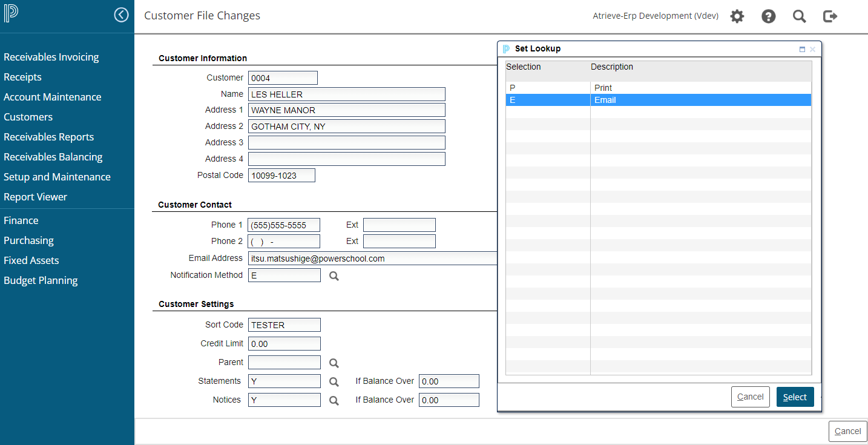Open the Report Viewer menu item

click(x=35, y=197)
